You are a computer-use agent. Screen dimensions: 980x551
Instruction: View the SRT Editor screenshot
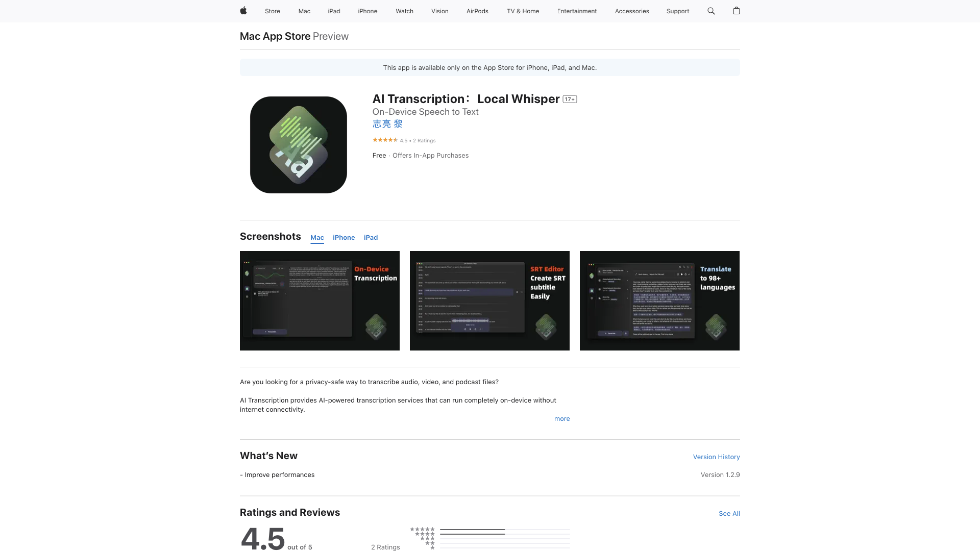click(489, 300)
